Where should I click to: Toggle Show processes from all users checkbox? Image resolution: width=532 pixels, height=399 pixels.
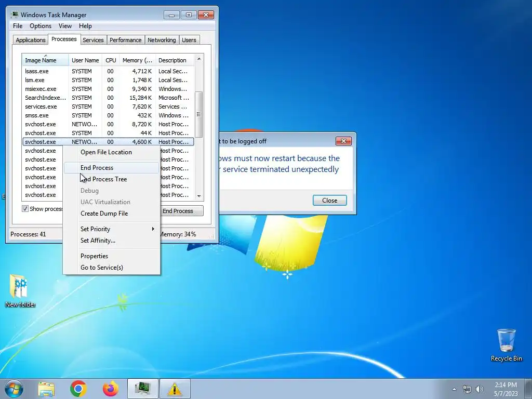pos(25,209)
